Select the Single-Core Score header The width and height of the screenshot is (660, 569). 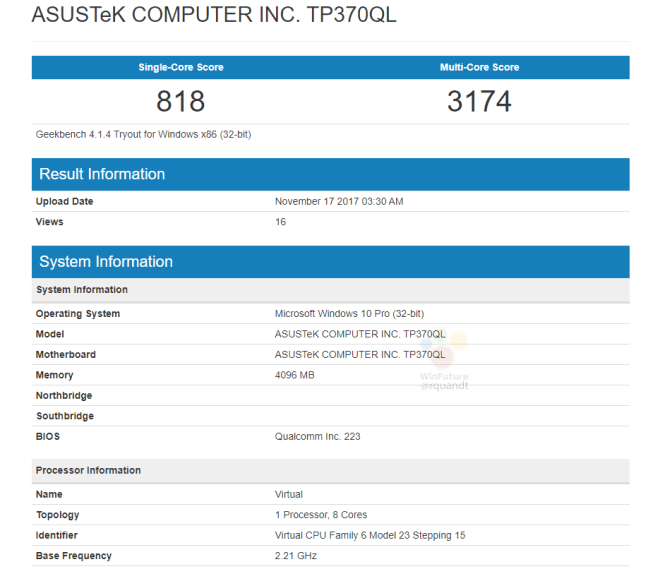[x=181, y=68]
